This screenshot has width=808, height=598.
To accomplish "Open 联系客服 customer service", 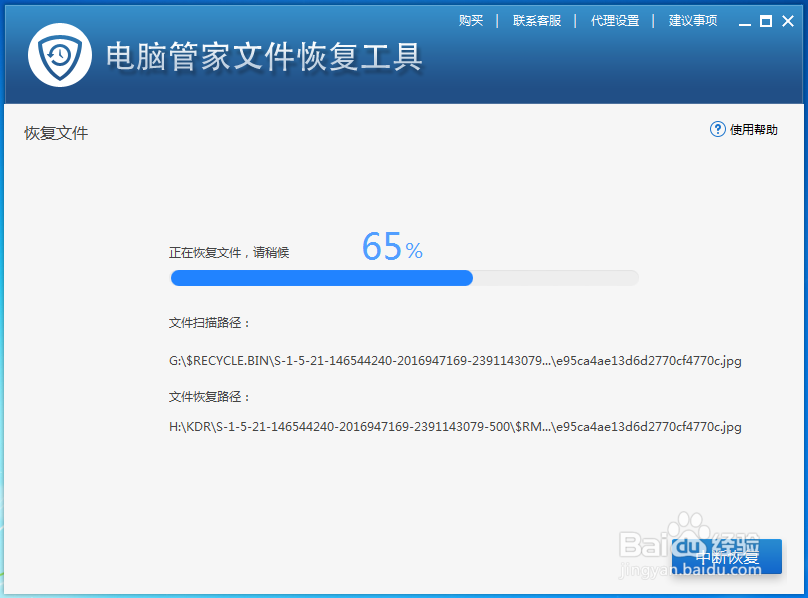I will [537, 21].
